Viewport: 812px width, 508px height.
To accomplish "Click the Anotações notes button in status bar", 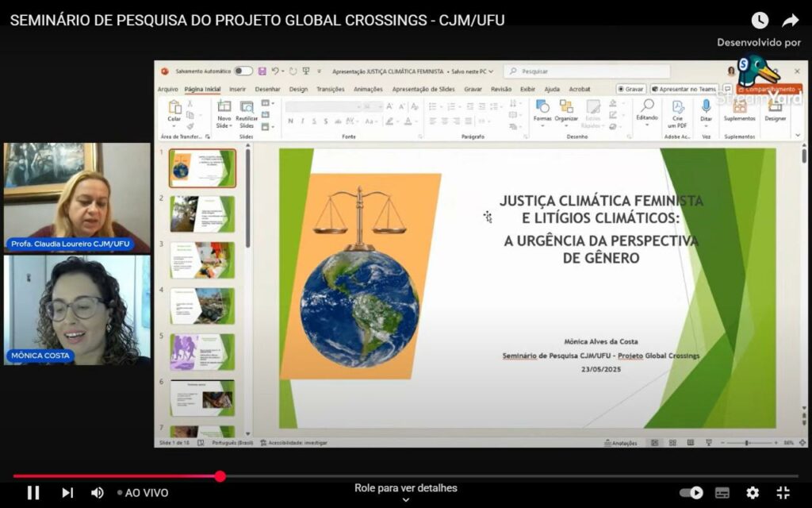I will click(x=620, y=443).
